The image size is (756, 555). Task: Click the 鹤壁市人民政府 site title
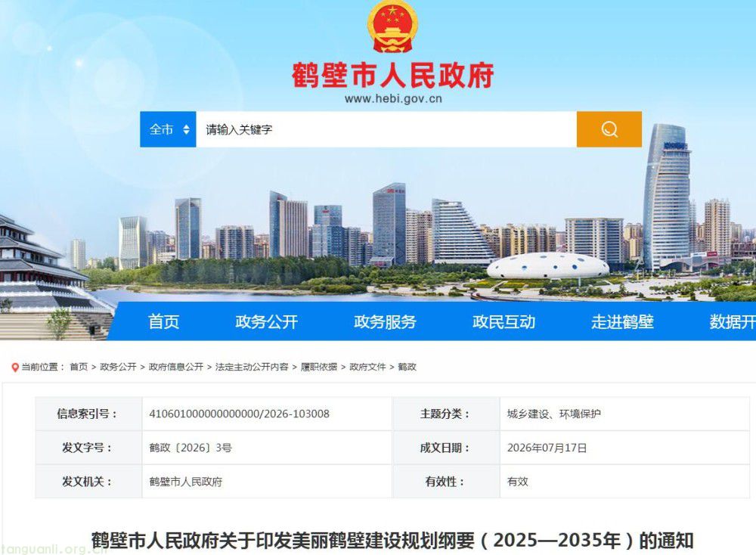(392, 75)
